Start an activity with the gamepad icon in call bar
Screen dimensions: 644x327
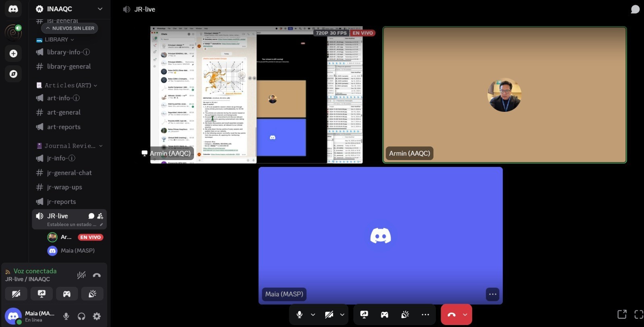click(384, 315)
